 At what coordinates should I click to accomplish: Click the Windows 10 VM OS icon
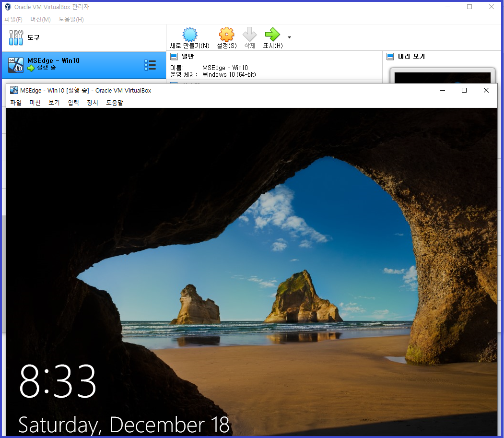16,65
